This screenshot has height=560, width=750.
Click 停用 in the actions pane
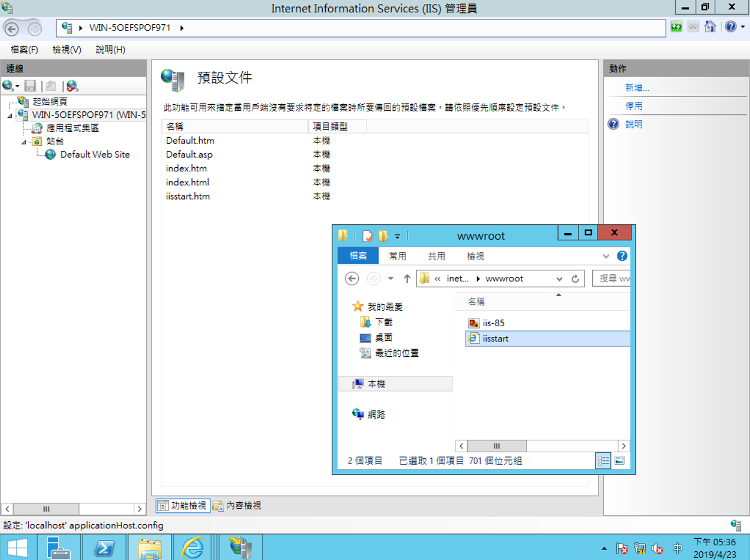(x=634, y=106)
